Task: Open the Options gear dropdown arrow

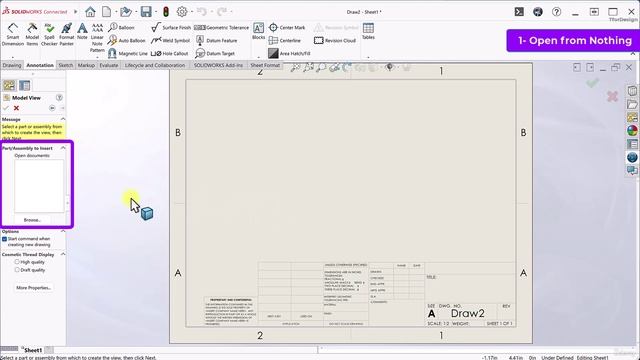Action: click(191, 12)
